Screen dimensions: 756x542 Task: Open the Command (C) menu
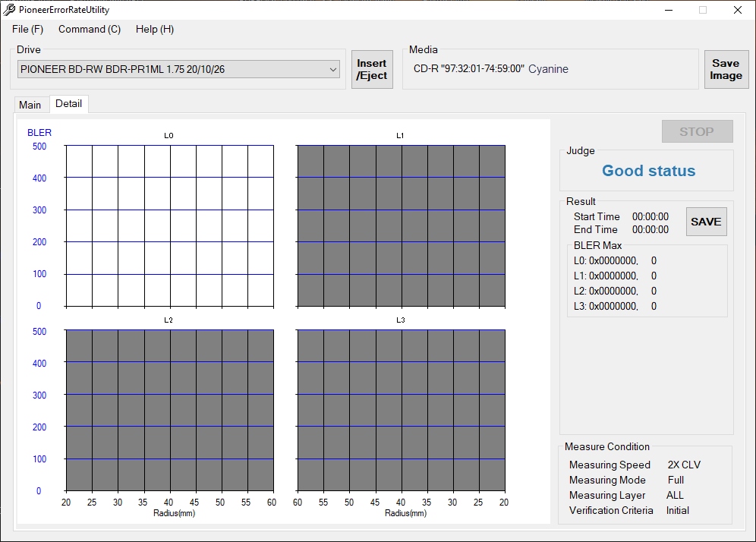(90, 29)
